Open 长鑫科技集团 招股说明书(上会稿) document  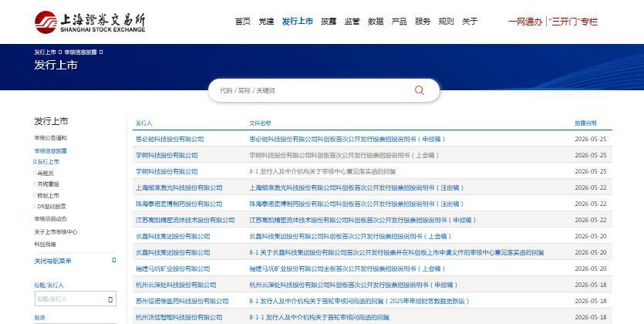350,237
